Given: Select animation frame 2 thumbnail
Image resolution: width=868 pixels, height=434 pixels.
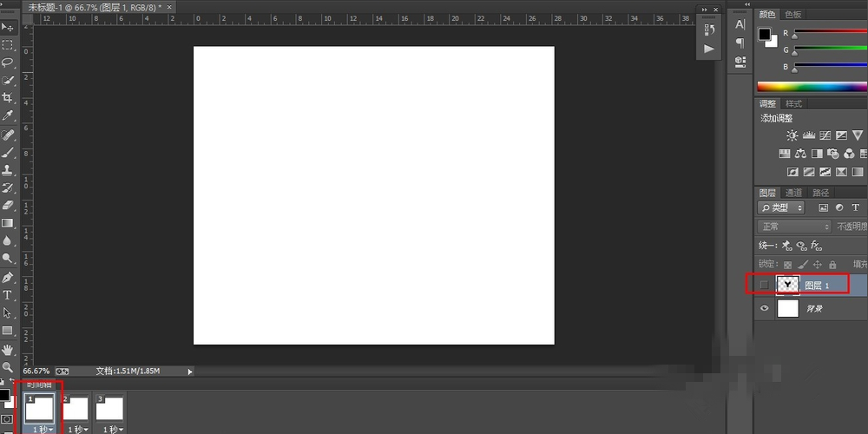Looking at the screenshot, I should click(x=77, y=409).
